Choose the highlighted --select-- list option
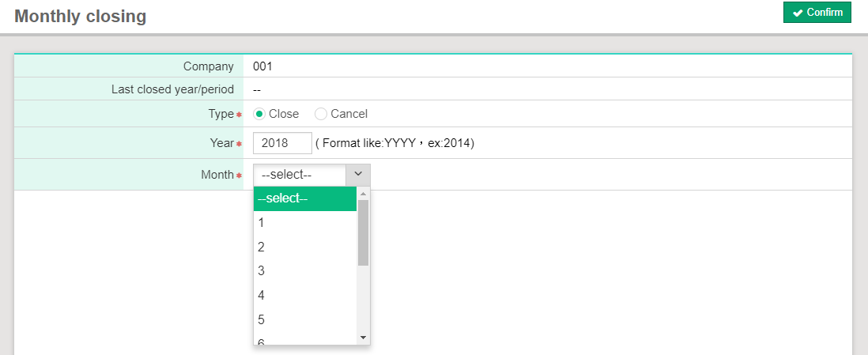Image resolution: width=868 pixels, height=355 pixels. (304, 198)
